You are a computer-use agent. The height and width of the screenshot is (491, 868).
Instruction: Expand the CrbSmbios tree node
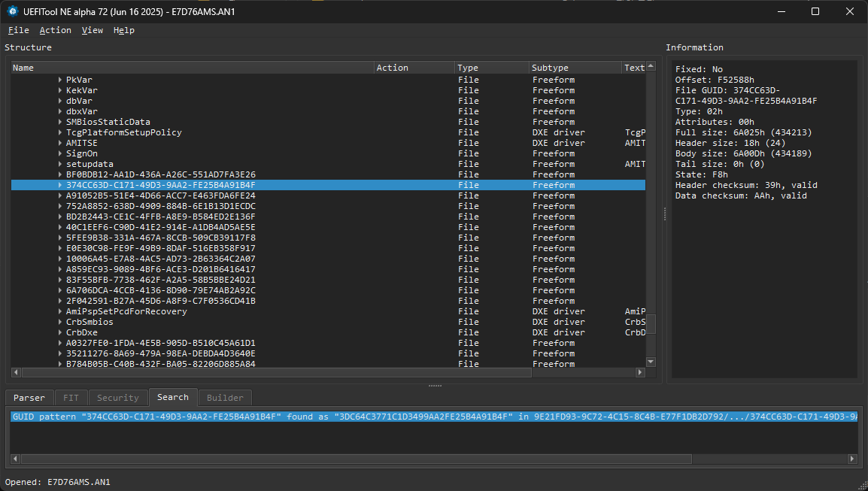(59, 322)
